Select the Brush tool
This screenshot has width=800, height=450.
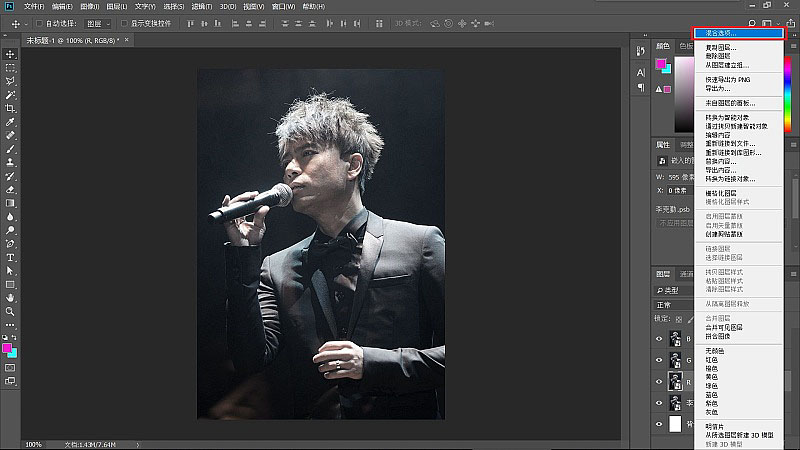(x=10, y=149)
